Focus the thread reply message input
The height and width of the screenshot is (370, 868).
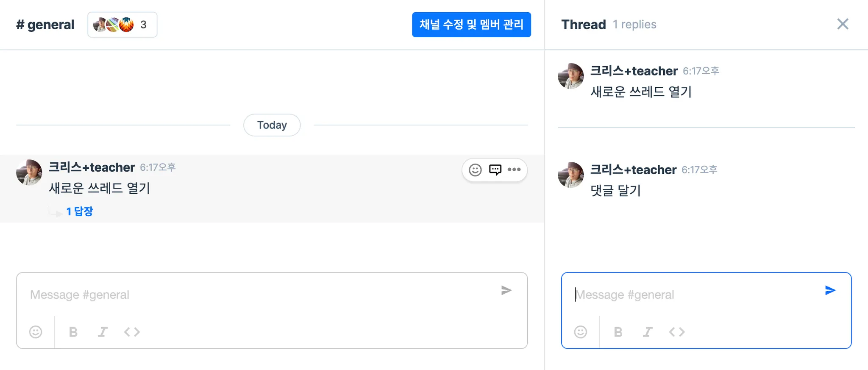coord(695,295)
